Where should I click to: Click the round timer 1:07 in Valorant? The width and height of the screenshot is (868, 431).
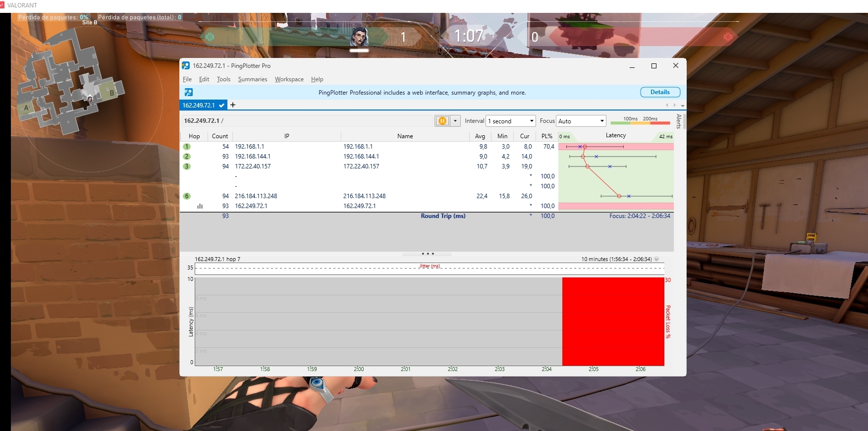tap(469, 36)
